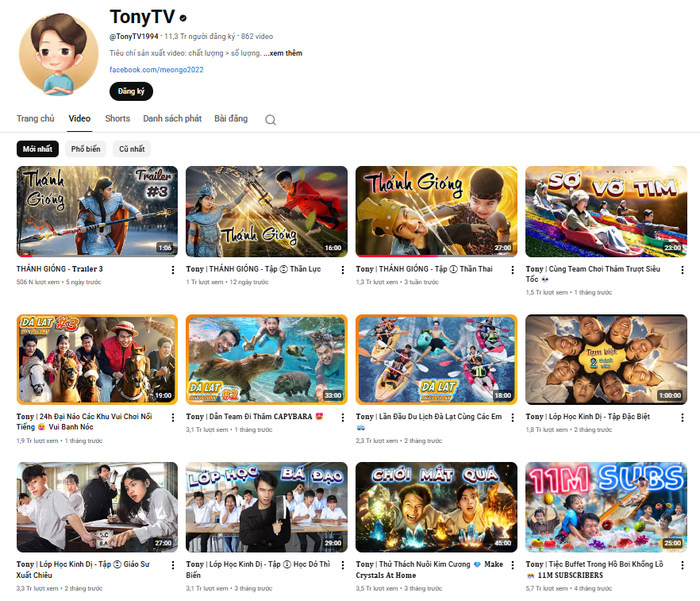This screenshot has height=601, width=700.
Task: Open title Dẫn Team Đi Thăm CAPYBARA
Action: click(x=254, y=417)
